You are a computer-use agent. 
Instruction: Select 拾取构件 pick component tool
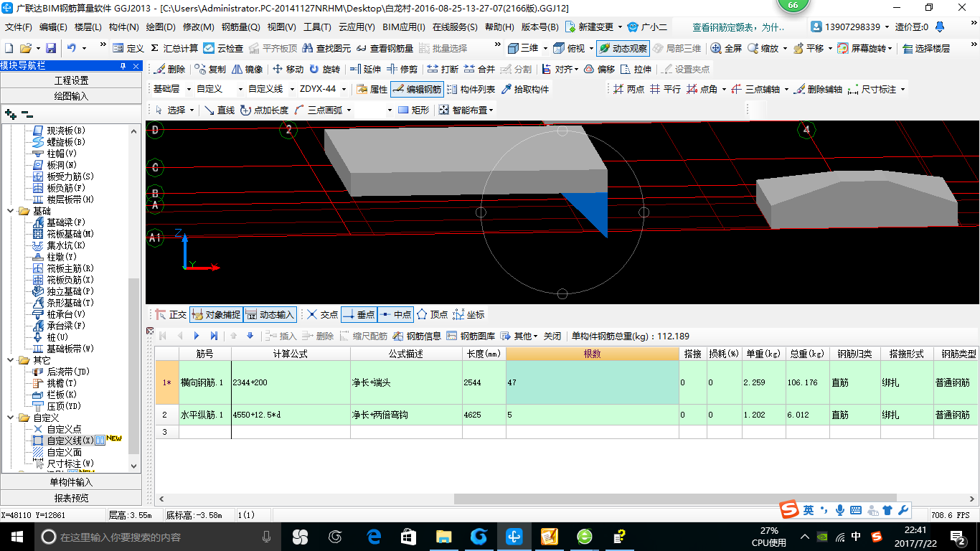[x=525, y=90]
